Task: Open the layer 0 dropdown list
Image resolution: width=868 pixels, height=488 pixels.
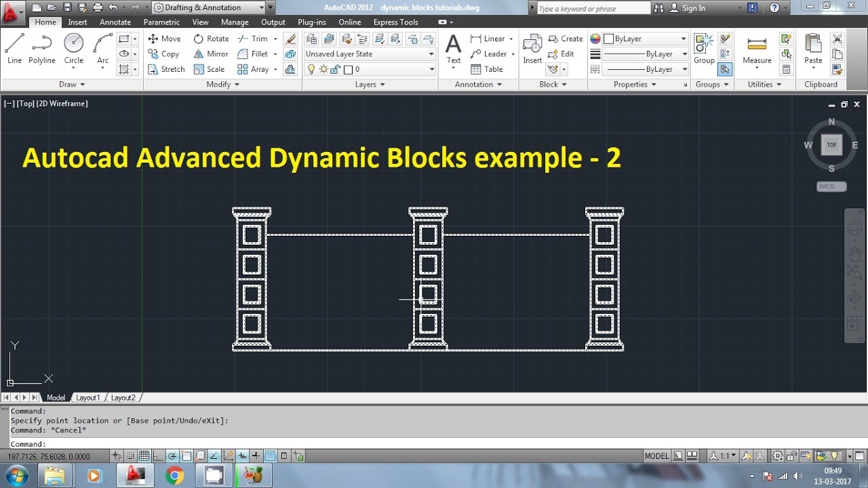Action: [370, 69]
